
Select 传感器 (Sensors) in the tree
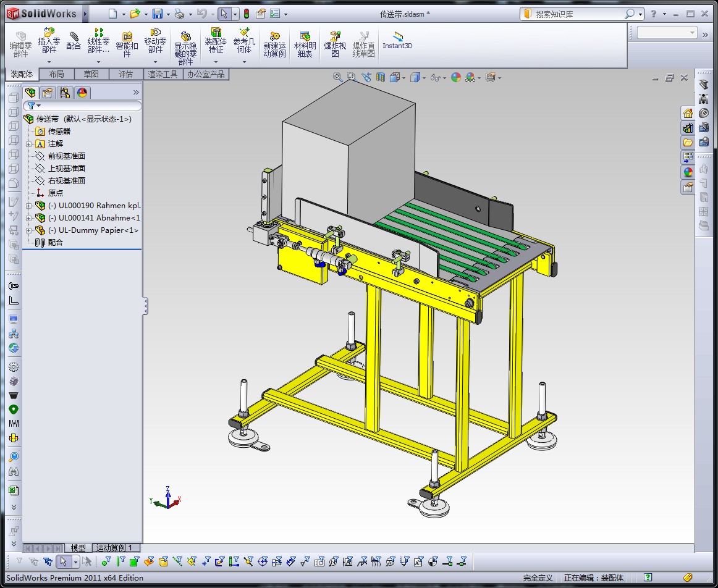point(59,132)
